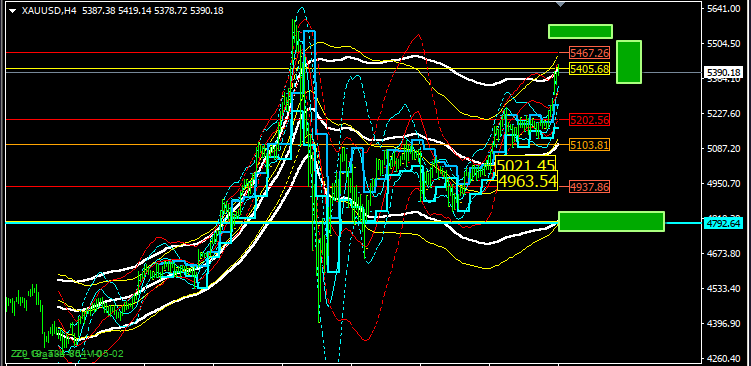Screen dimensions: 751x366
Task: Select the 5103.81 orange price label
Action: tap(590, 145)
